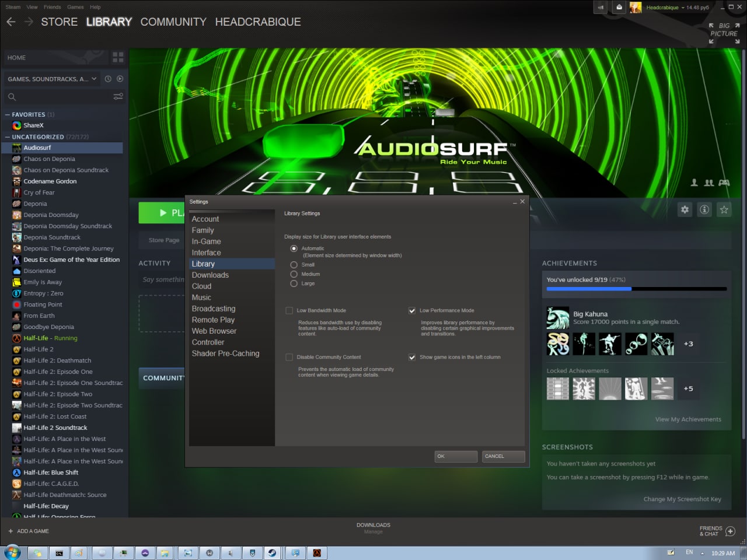Add Audiosurf to favorites star icon
Image resolution: width=747 pixels, height=560 pixels.
[x=724, y=209]
